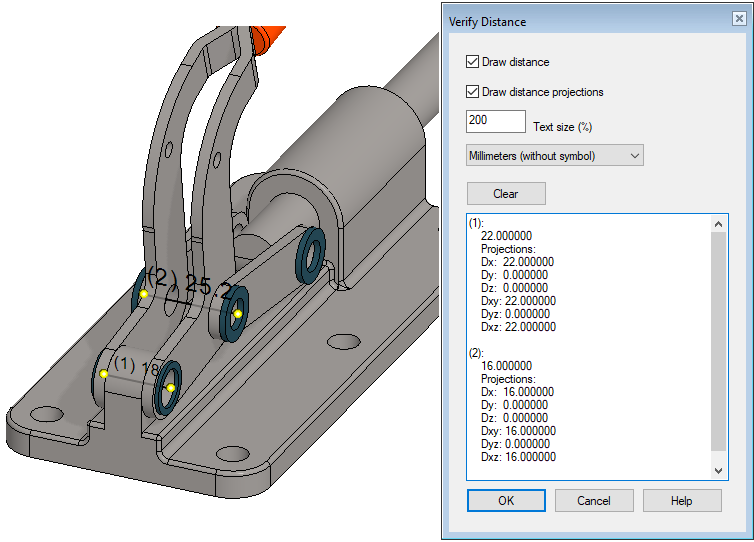Screen dimensions: 754x542
Task: Cancel the Verify Distance dialog
Action: (594, 500)
